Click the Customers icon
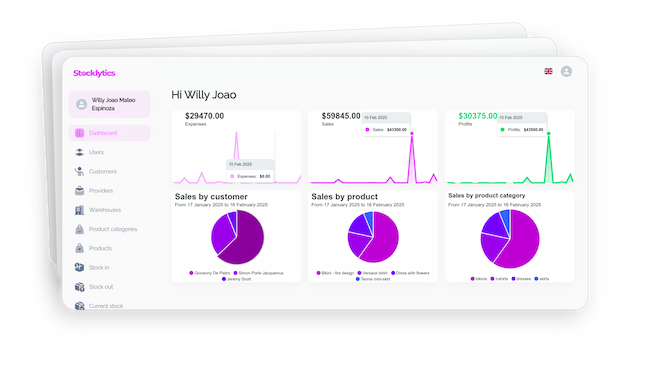The image size is (650, 366). [79, 171]
